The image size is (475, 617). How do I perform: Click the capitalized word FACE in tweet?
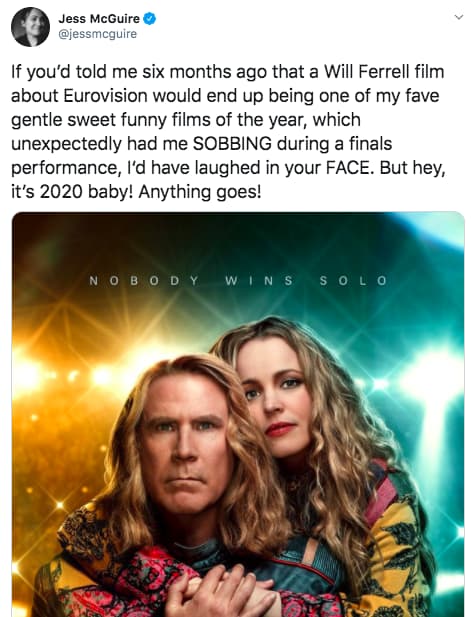pos(348,168)
